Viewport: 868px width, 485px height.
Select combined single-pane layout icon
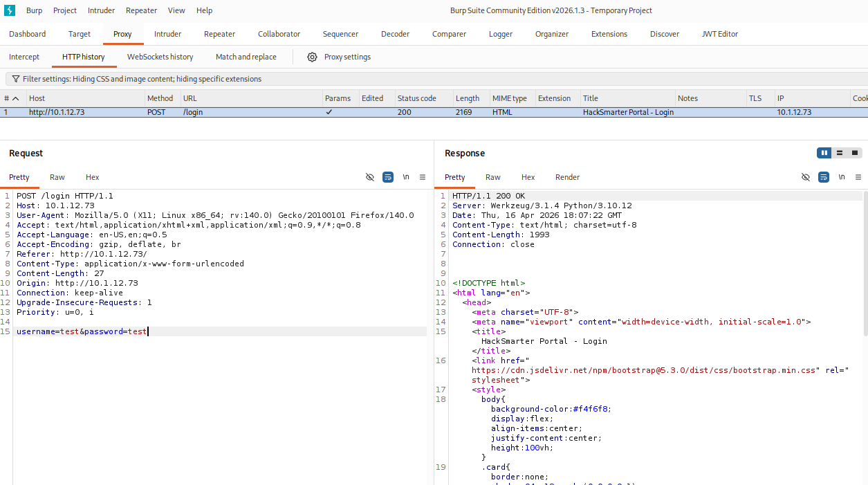pyautogui.click(x=855, y=153)
